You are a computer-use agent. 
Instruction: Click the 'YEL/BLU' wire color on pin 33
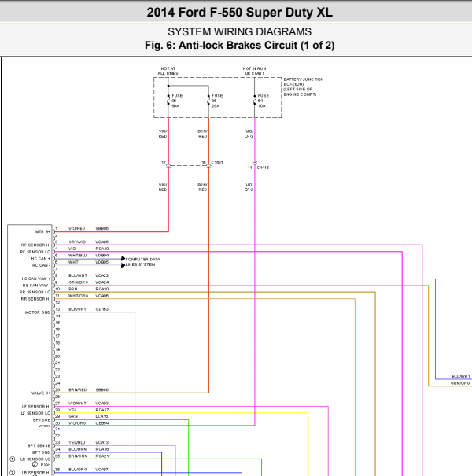[77, 443]
